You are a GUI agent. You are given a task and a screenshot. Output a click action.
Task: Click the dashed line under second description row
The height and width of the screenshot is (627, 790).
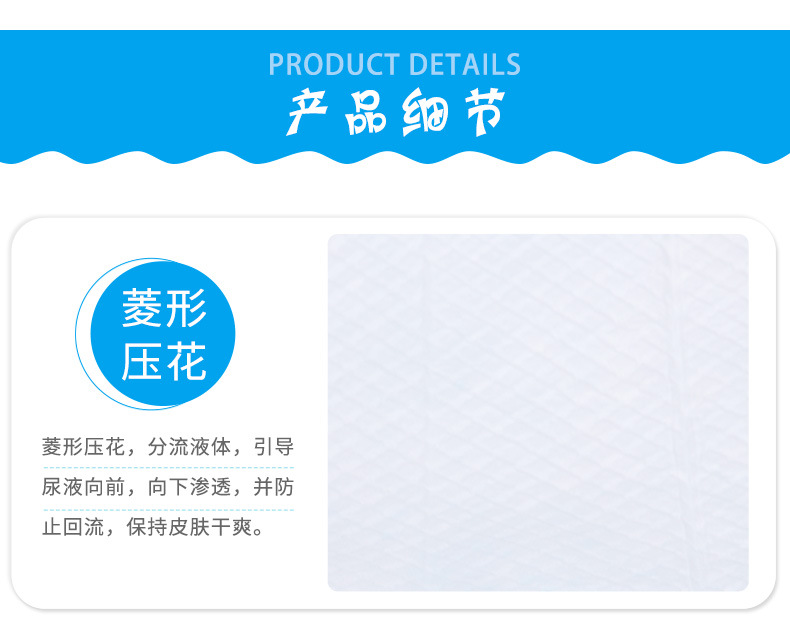(168, 510)
